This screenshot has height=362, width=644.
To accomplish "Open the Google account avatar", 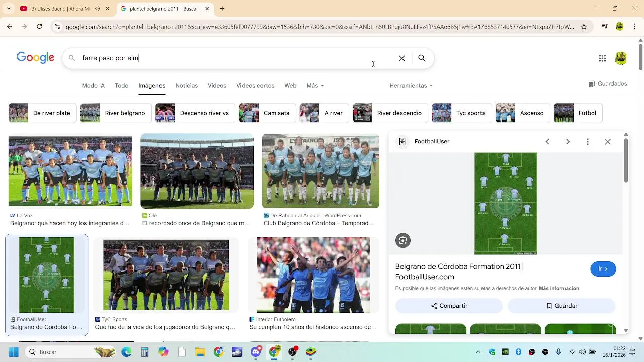I will (x=620, y=58).
